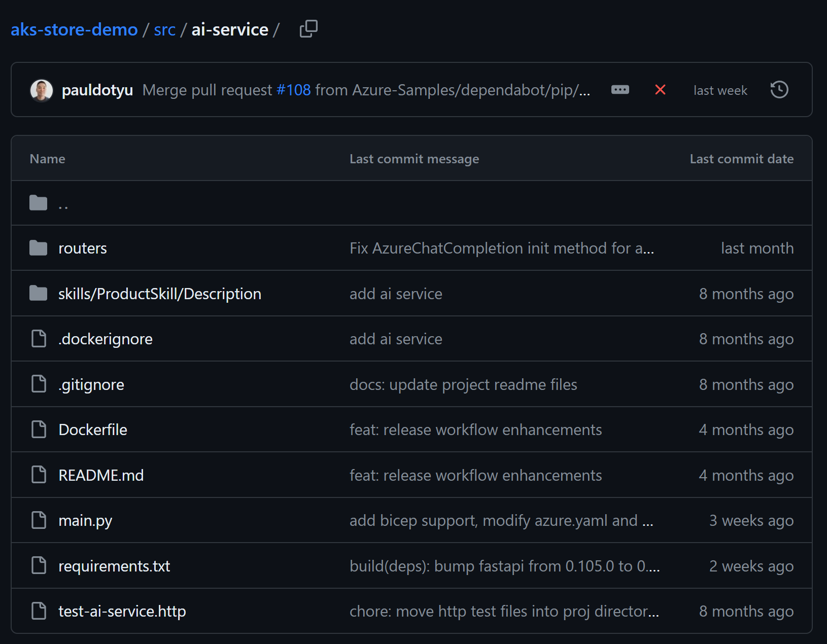827x644 pixels.
Task: Go to src breadcrumb folder
Action: [x=164, y=29]
